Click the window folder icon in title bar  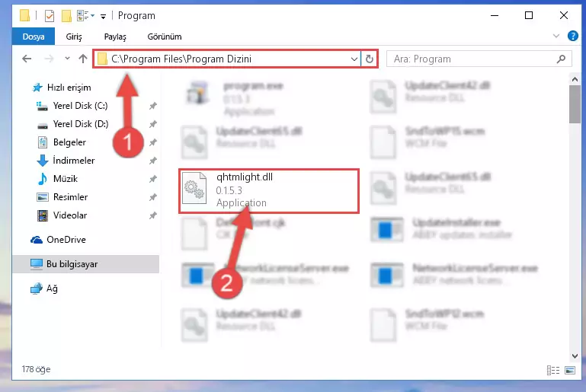[x=24, y=16]
